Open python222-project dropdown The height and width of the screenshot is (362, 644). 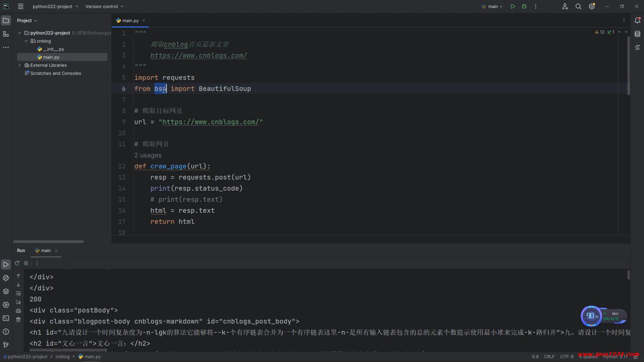click(x=55, y=6)
